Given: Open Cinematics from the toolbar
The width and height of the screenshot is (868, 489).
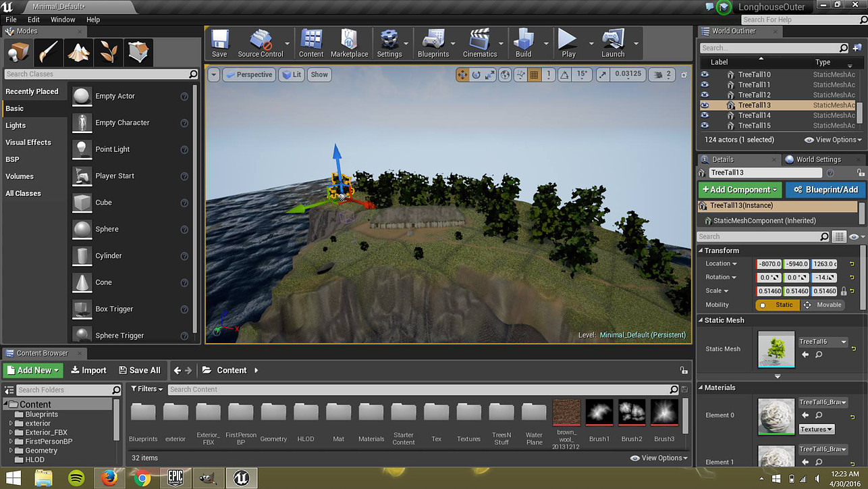Looking at the screenshot, I should pyautogui.click(x=481, y=42).
